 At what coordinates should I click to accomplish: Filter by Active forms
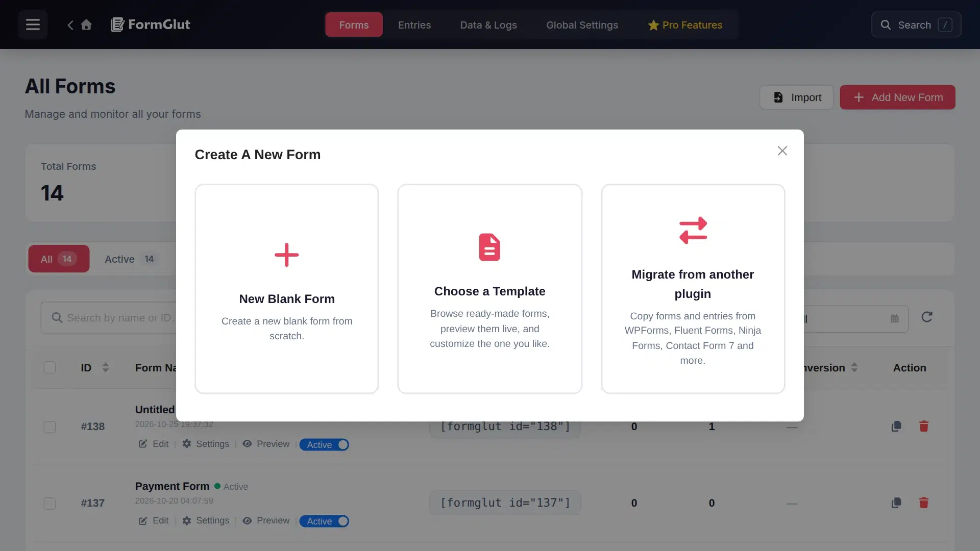pyautogui.click(x=130, y=259)
